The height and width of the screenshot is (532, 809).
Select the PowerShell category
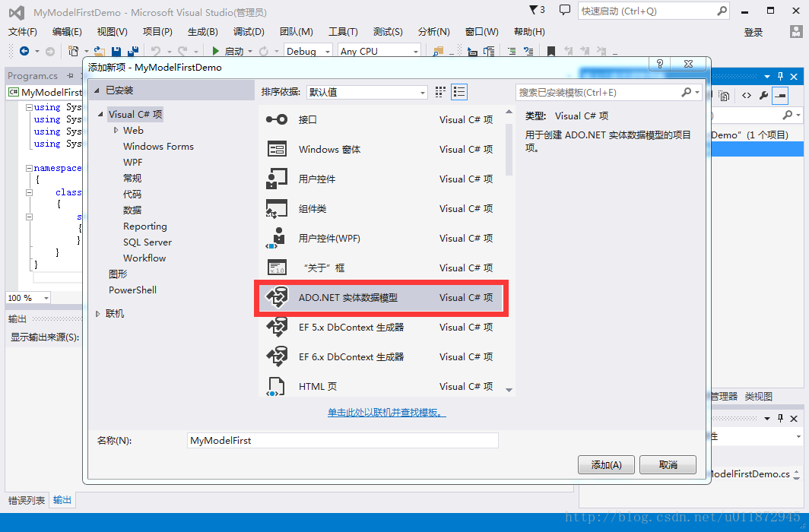tap(132, 290)
